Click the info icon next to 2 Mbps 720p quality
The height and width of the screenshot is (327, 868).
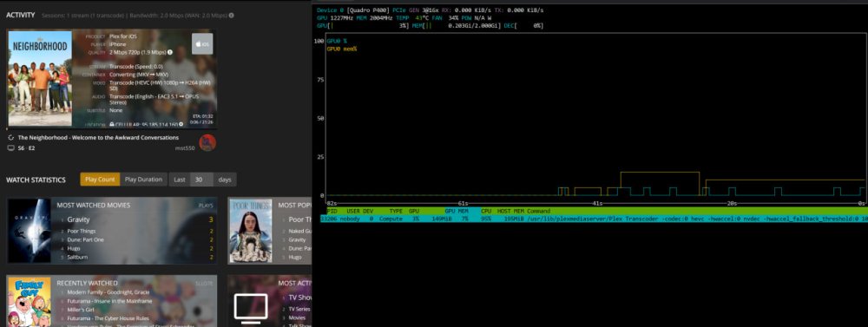170,53
